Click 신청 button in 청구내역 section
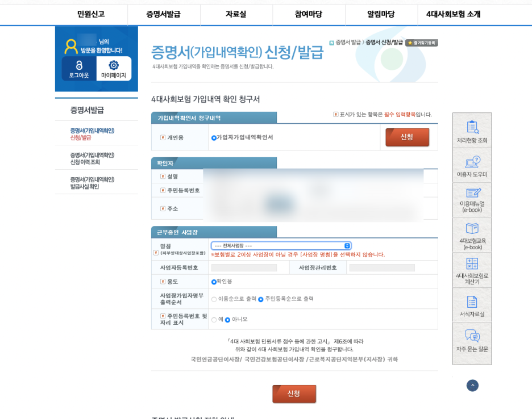Image resolution: width=532 pixels, height=419 pixels. pyautogui.click(x=407, y=137)
